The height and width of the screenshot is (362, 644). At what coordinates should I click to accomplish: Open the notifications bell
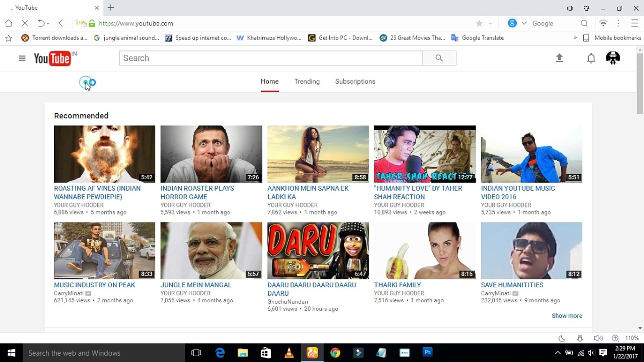pyautogui.click(x=591, y=58)
